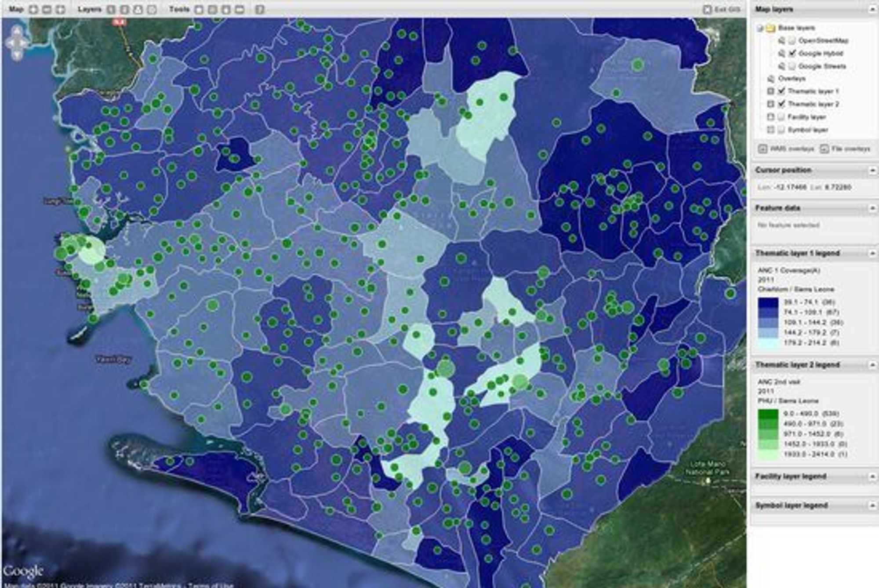The width and height of the screenshot is (879, 588).
Task: Enable the OpenStreetMap base layer checkbox
Action: pos(792,41)
